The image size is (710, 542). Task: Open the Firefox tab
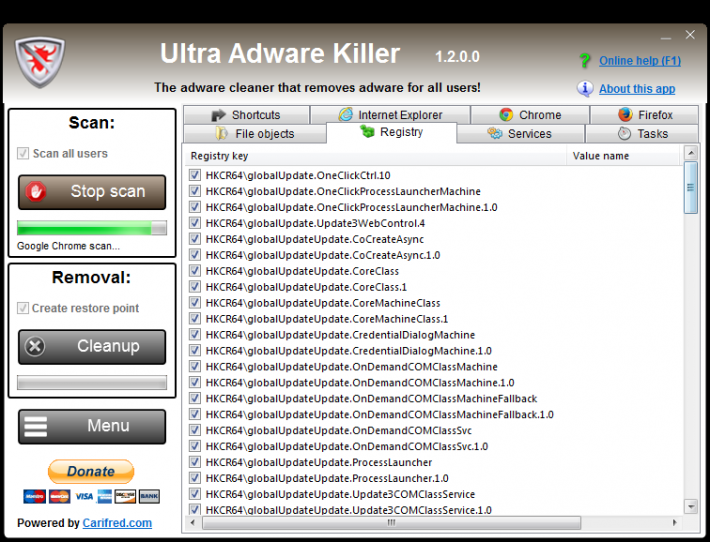(645, 115)
